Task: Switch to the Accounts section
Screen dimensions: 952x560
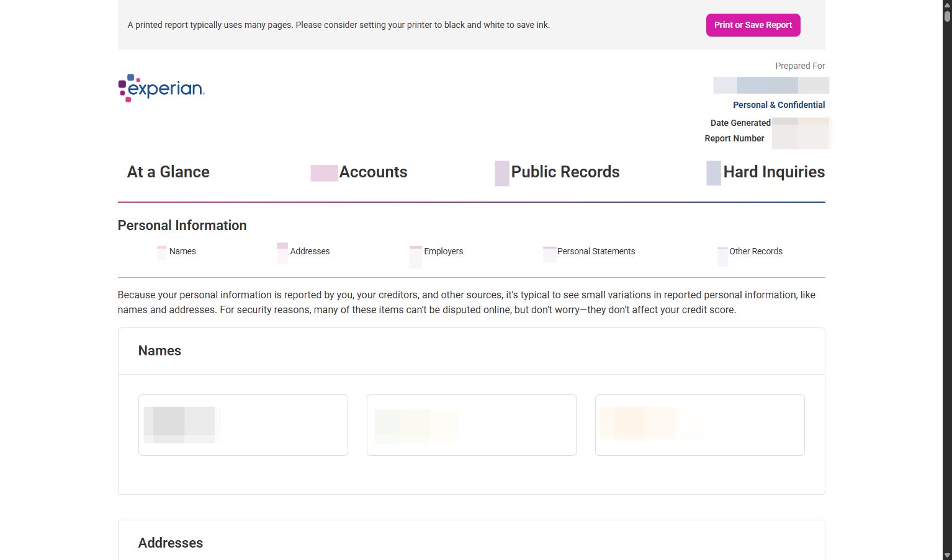Action: tap(373, 172)
